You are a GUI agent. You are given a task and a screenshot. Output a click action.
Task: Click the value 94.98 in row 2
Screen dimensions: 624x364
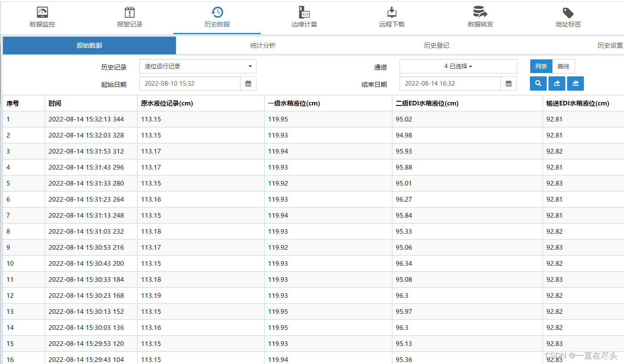coord(404,135)
